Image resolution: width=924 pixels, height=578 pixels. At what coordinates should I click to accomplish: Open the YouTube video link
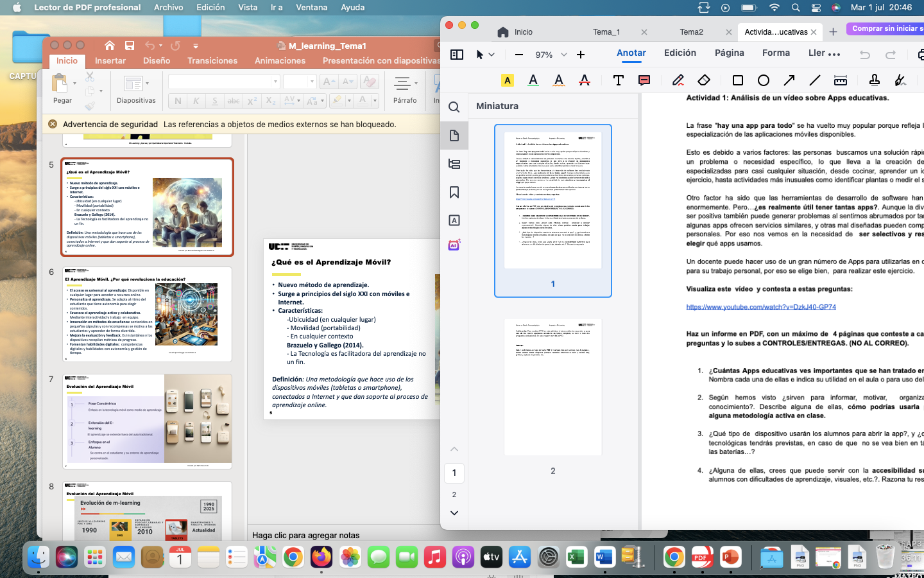[761, 307]
